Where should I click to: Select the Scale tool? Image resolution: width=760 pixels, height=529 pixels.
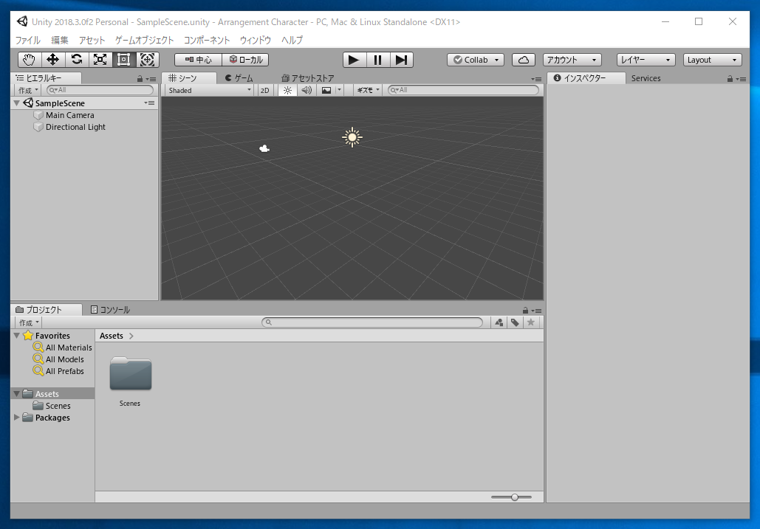[100, 60]
